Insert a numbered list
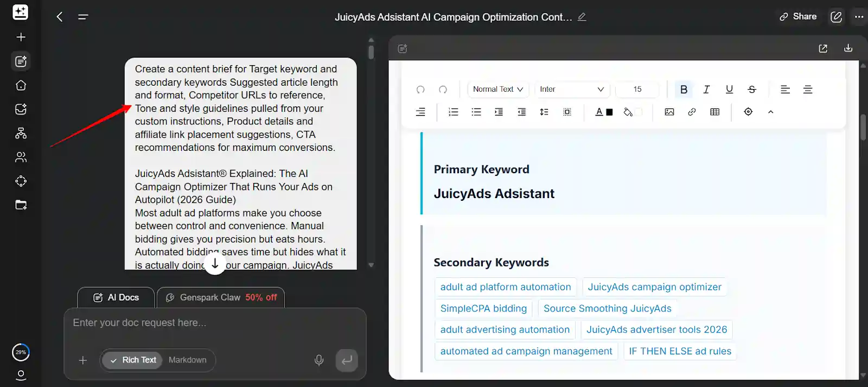 tap(454, 112)
